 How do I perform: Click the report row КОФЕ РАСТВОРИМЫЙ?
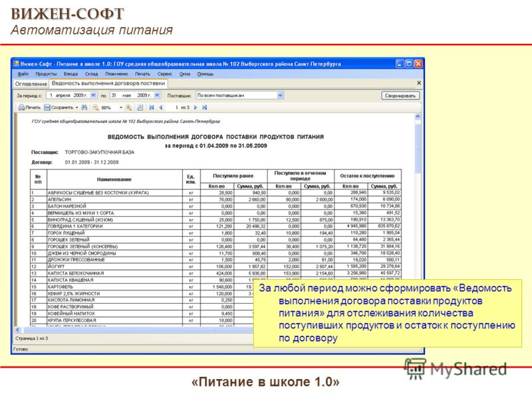pyautogui.click(x=142, y=307)
